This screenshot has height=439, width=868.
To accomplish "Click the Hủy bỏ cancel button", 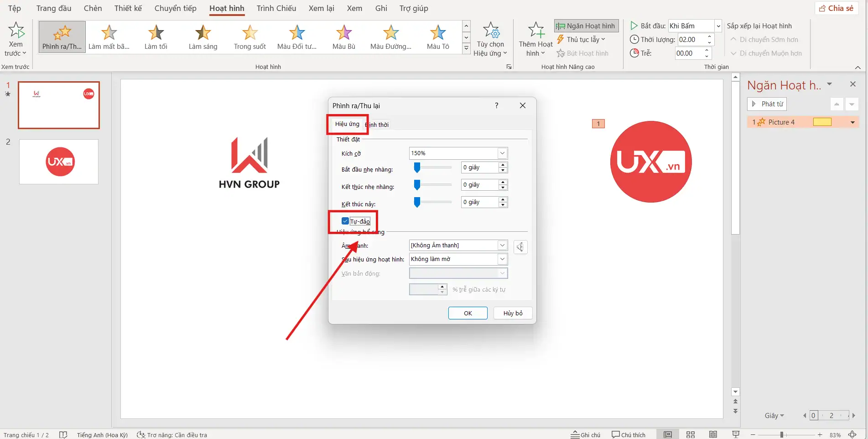I will tap(513, 313).
